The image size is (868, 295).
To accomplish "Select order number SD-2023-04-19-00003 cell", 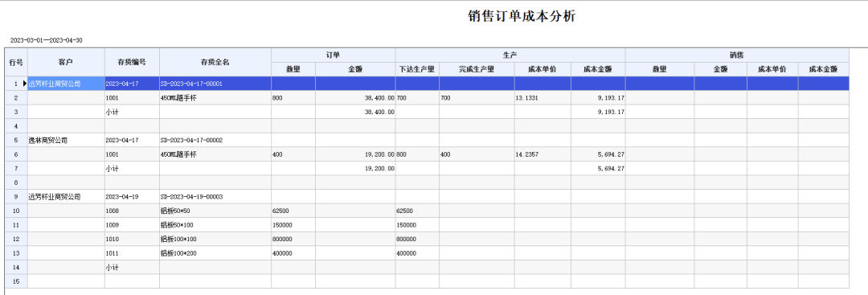I will [215, 196].
